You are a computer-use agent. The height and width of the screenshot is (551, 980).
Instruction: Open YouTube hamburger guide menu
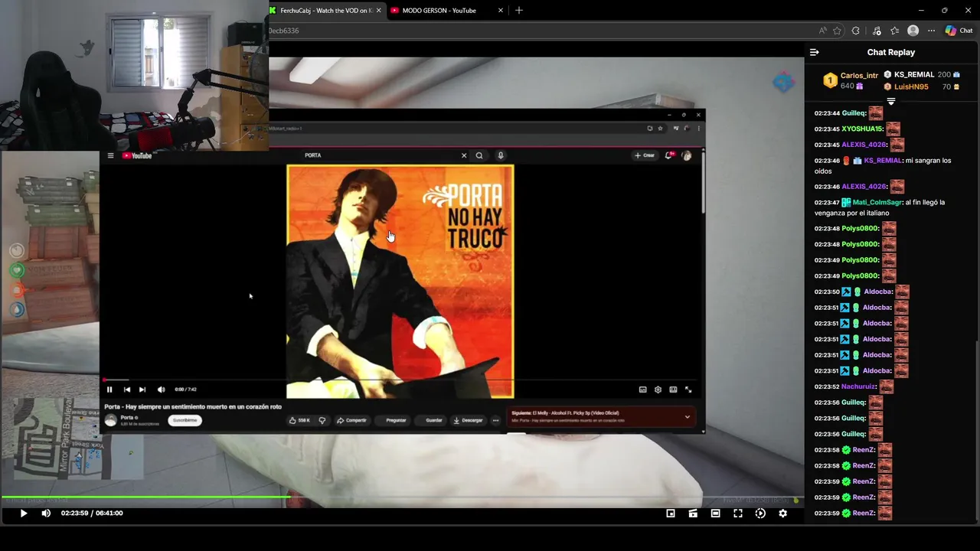coord(110,155)
